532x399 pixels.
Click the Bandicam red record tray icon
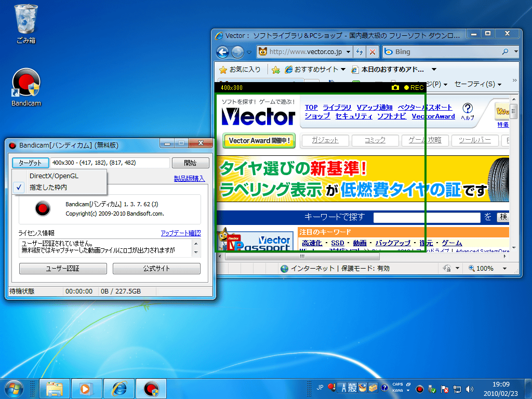pyautogui.click(x=420, y=389)
